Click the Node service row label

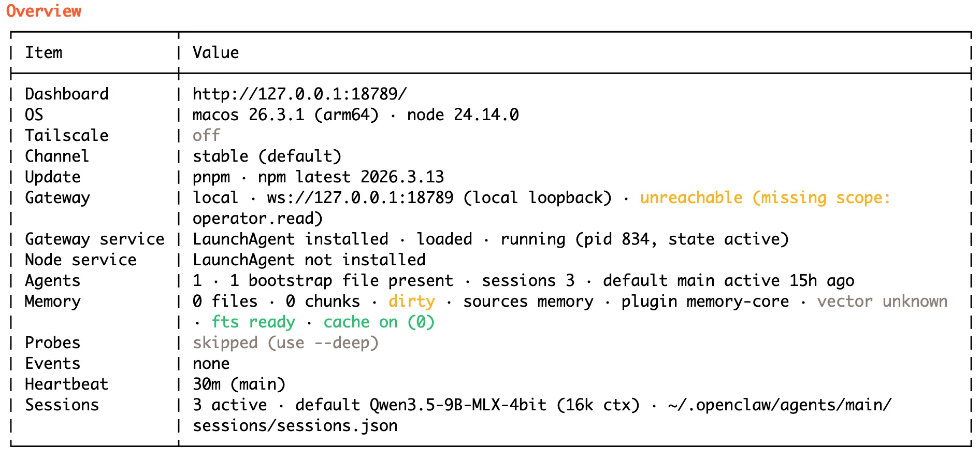[80, 260]
